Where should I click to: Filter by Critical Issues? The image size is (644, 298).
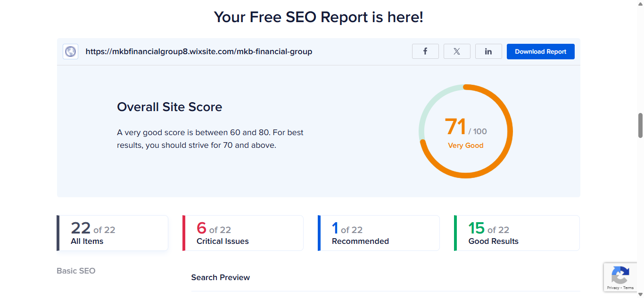(243, 233)
